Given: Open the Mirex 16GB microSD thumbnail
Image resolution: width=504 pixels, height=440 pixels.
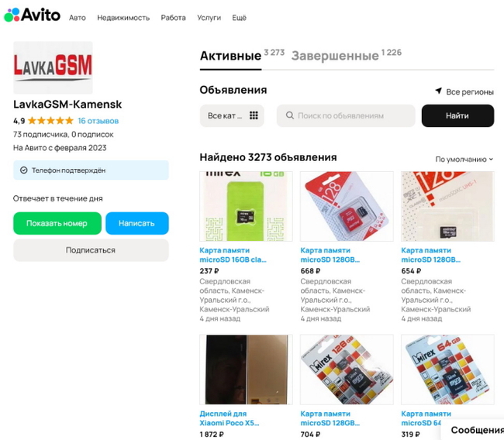Looking at the screenshot, I should click(246, 206).
